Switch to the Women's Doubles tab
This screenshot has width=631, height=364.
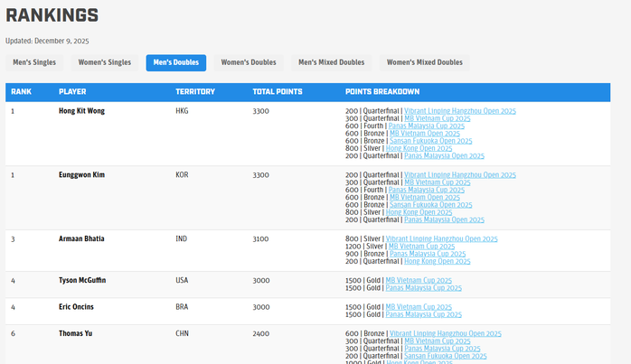point(249,63)
